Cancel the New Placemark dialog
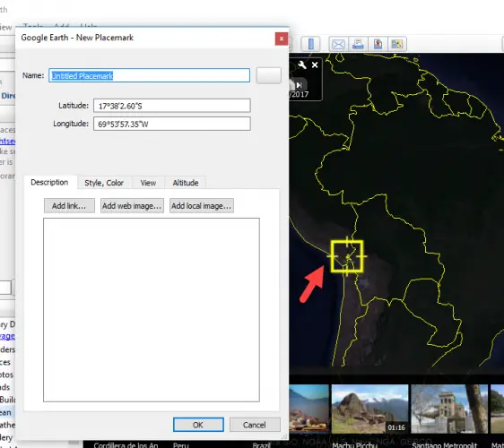 pos(255,425)
